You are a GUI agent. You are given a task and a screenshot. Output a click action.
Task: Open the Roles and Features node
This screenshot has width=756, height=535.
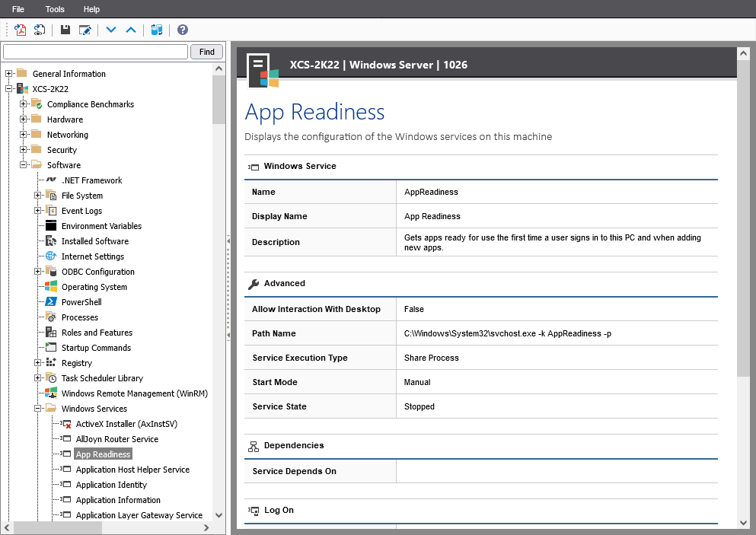[x=97, y=333]
